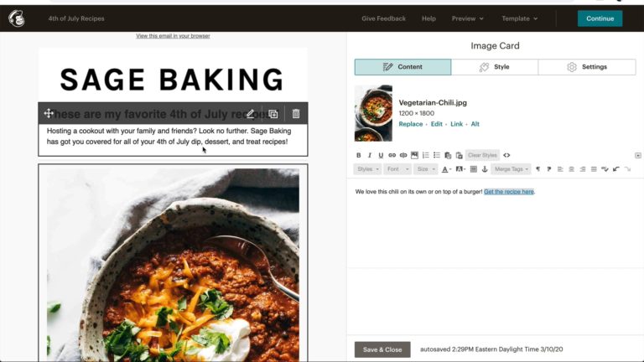The image size is (644, 362).
Task: Remove the link with the unlink icon
Action: click(403, 155)
